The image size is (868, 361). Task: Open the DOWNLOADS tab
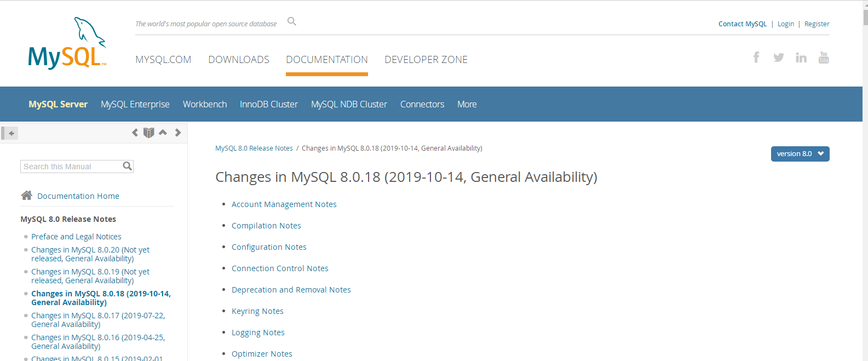[239, 60]
